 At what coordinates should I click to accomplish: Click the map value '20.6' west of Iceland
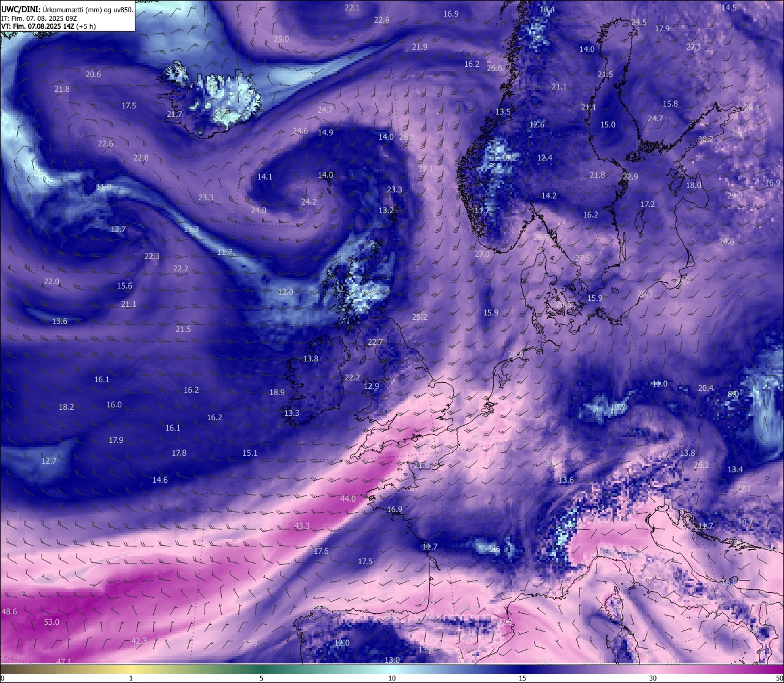point(93,74)
